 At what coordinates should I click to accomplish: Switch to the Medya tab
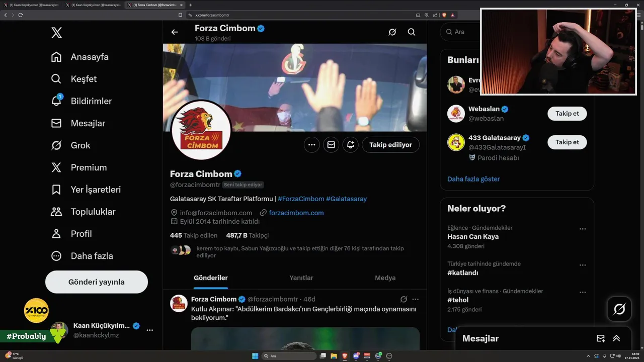click(x=385, y=278)
